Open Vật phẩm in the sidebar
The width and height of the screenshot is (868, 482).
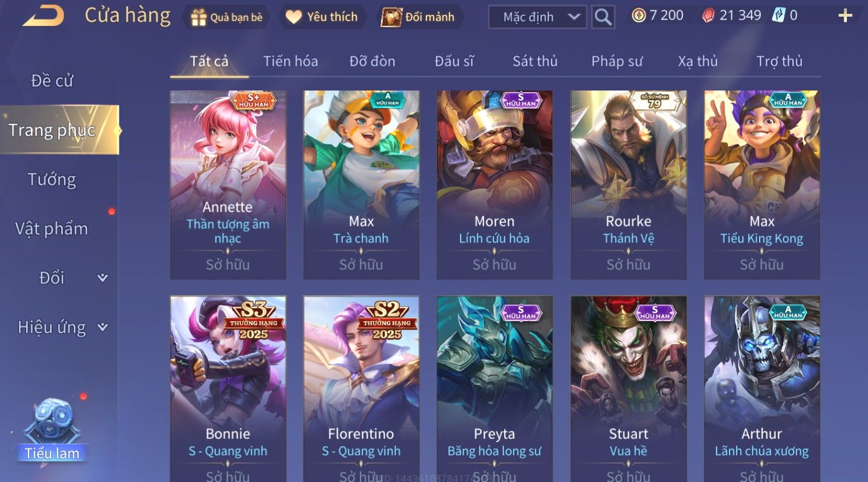52,229
